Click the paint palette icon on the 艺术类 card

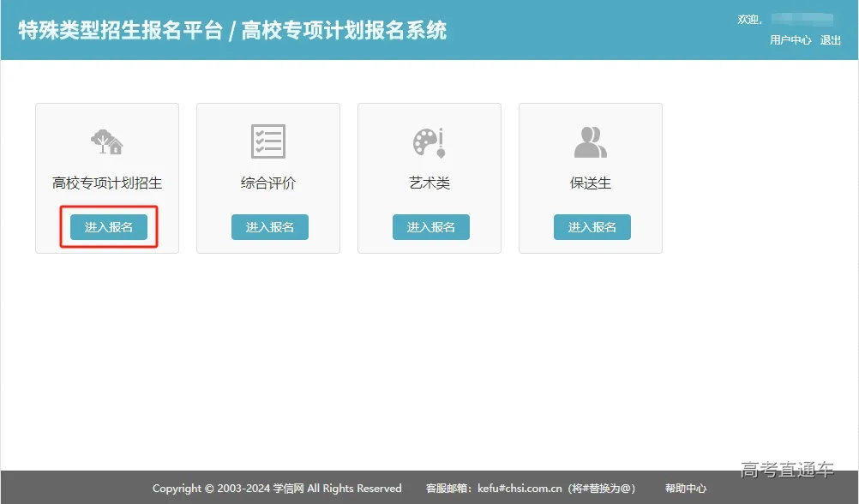click(429, 141)
